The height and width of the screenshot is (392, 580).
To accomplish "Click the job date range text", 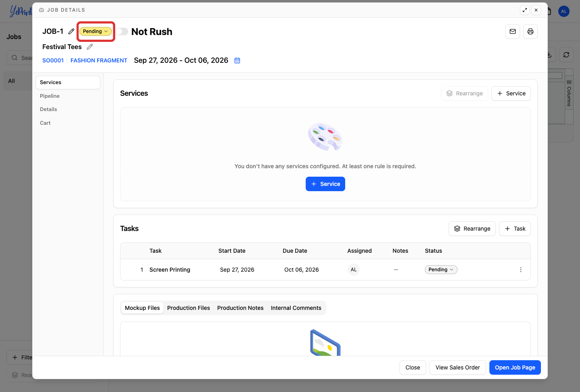I will [x=181, y=60].
